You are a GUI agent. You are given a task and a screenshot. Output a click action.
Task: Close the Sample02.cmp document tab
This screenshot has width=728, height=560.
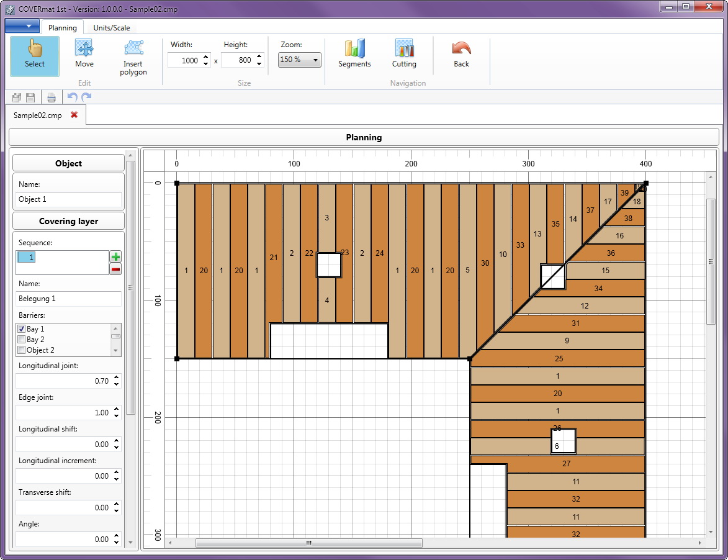[x=74, y=115]
